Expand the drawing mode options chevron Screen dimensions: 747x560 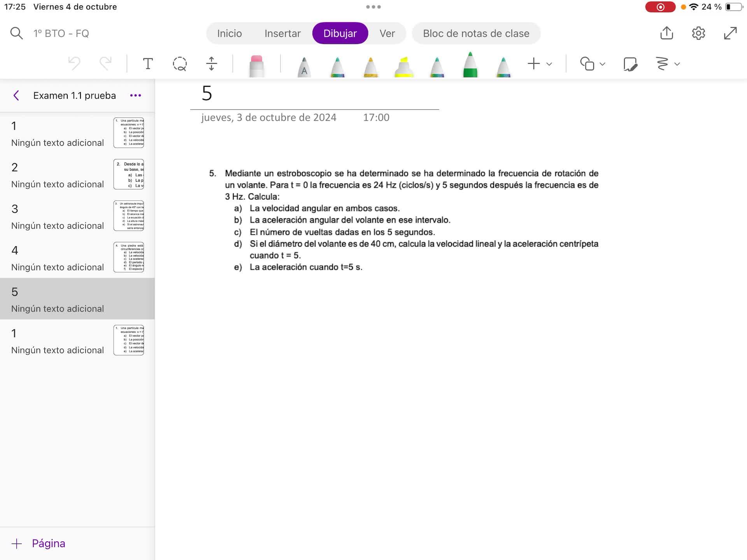677,64
